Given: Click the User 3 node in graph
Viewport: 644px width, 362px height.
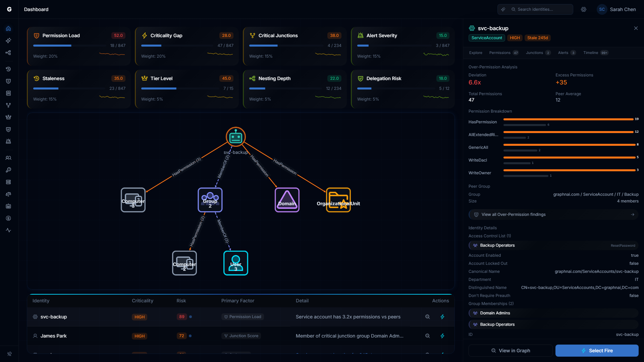Looking at the screenshot, I should coord(235,263).
